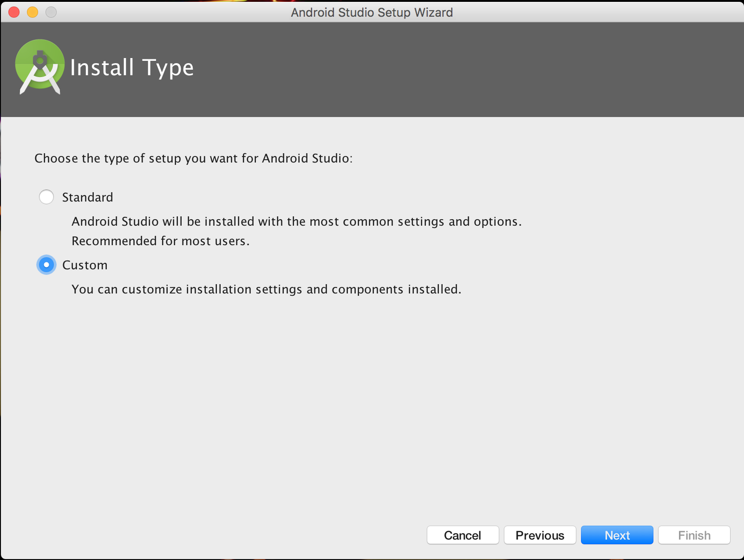
Task: Select the Custom setup radio button
Action: click(46, 265)
